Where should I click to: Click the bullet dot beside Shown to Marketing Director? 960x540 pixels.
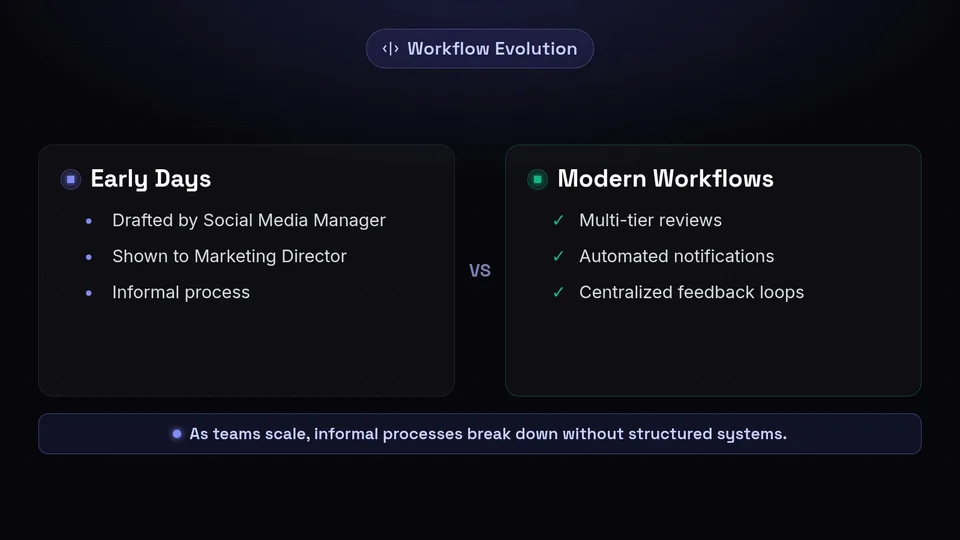tap(89, 257)
